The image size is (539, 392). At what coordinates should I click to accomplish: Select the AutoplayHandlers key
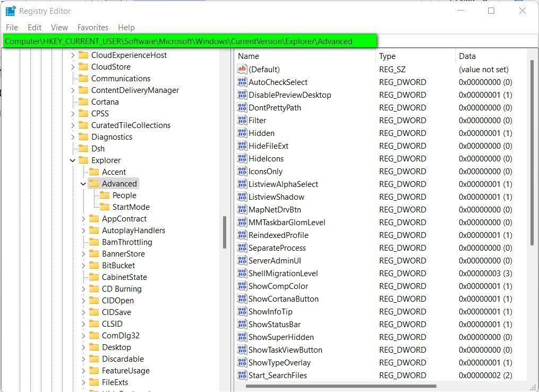pyautogui.click(x=133, y=231)
